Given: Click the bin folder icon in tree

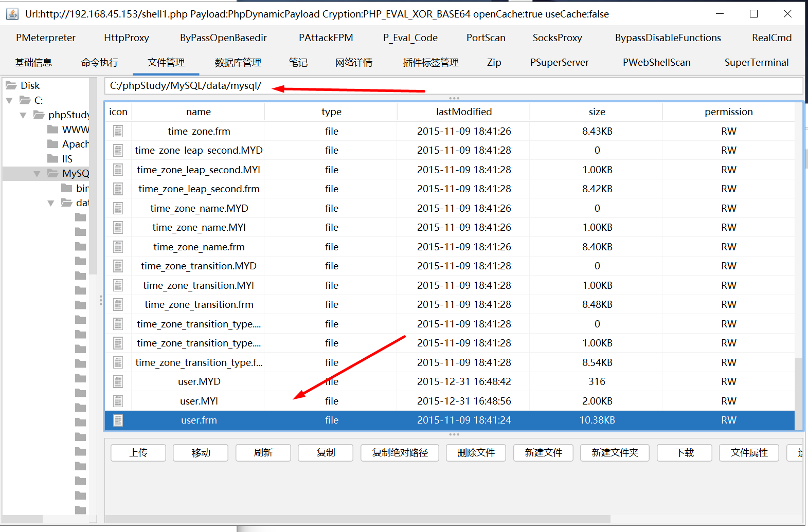Looking at the screenshot, I should point(66,188).
